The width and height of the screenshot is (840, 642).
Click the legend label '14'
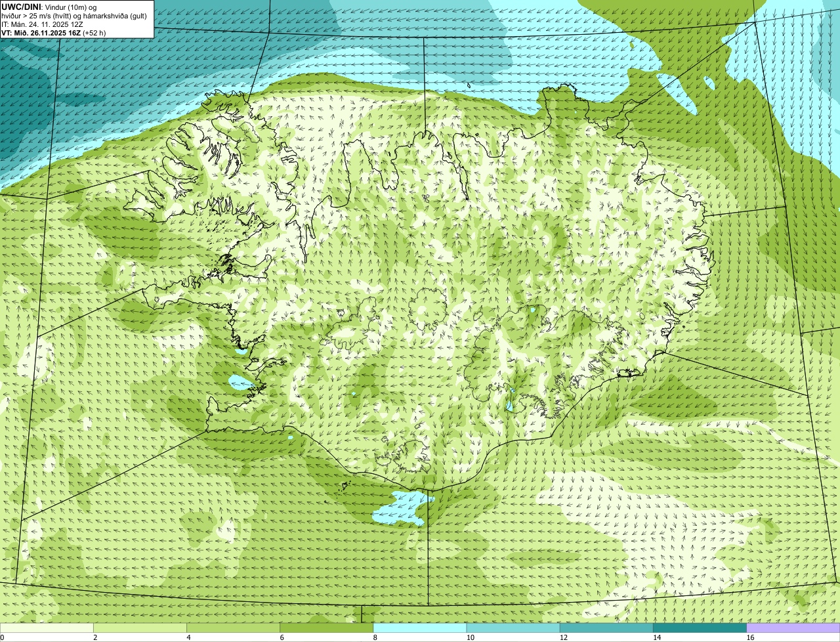(x=657, y=637)
